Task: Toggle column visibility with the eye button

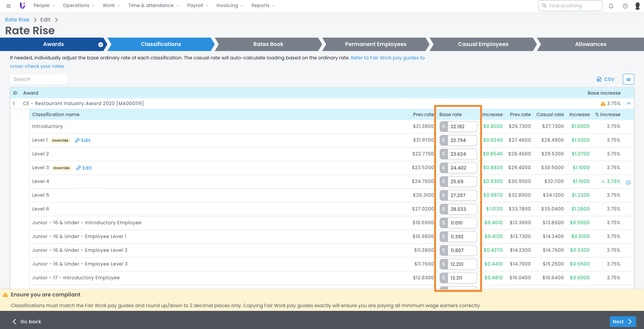Action: point(628,79)
